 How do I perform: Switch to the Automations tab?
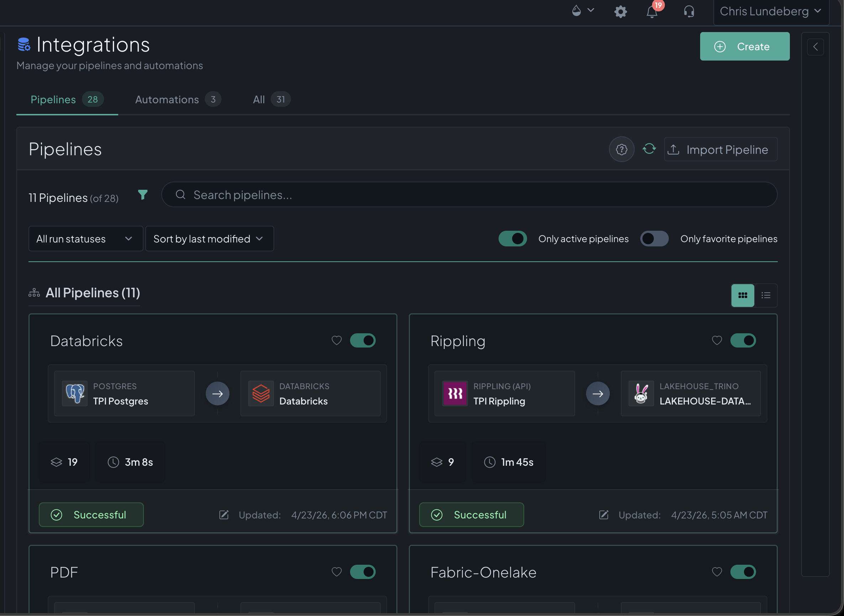(x=178, y=100)
